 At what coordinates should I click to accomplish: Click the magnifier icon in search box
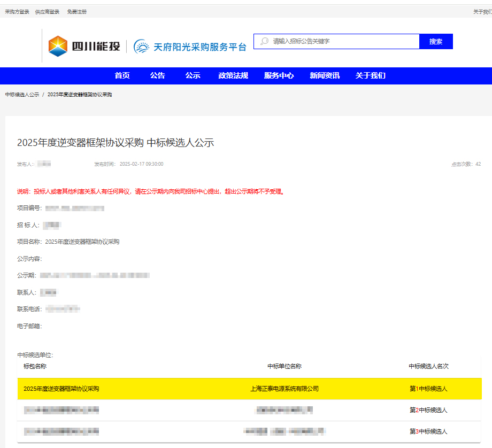(265, 41)
